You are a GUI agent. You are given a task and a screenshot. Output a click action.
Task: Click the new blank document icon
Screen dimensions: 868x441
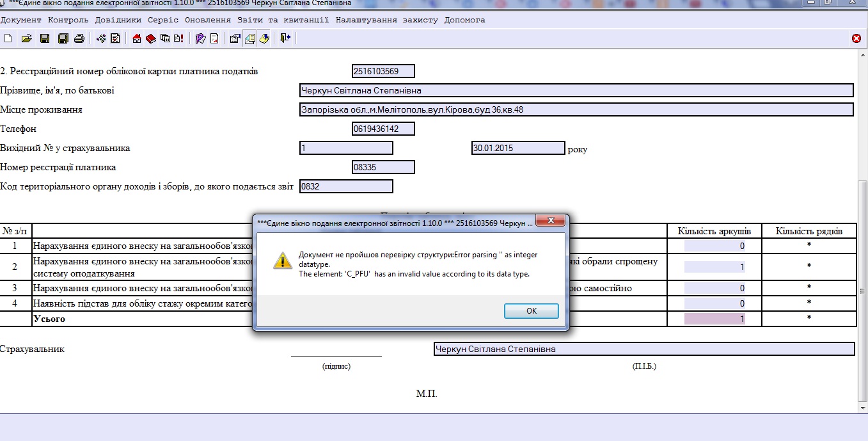tap(8, 38)
